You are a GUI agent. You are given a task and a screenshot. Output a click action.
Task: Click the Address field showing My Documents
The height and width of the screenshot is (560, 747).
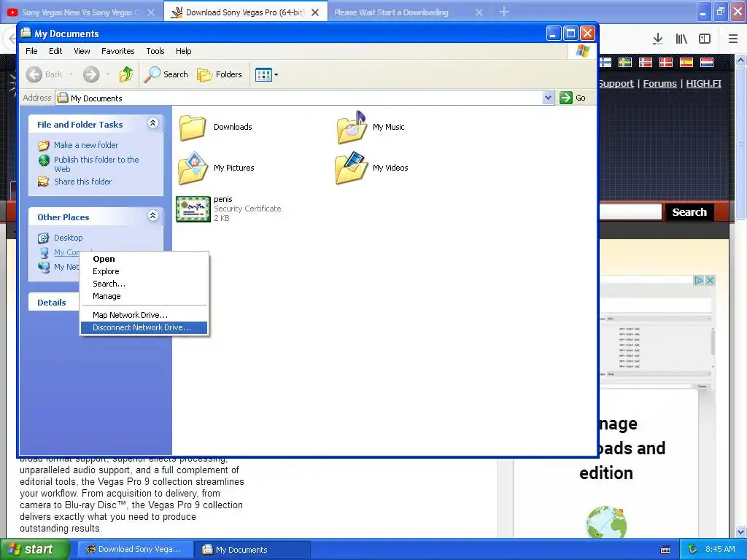pos(304,98)
